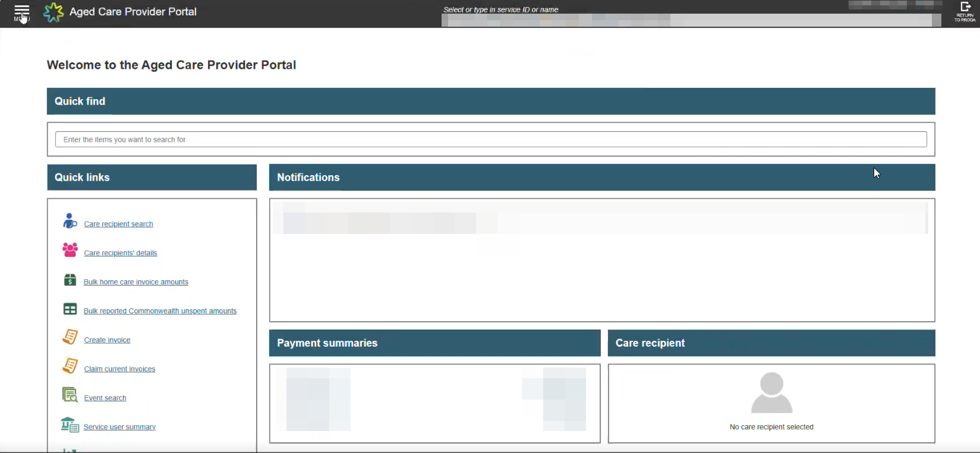
Task: Open Bulk home care invoice amounts link
Action: click(x=136, y=282)
